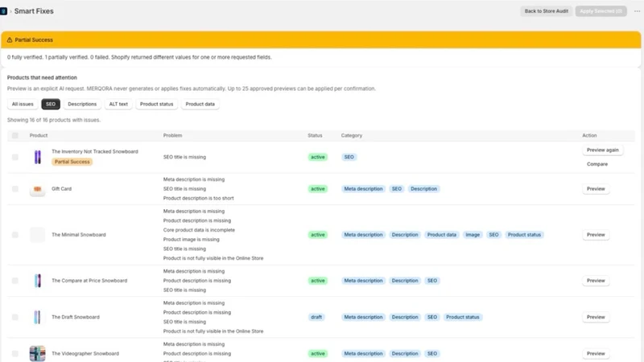644x362 pixels.
Task: Click Preview again for Inventory Not Tracked Snowboard
Action: (602, 150)
